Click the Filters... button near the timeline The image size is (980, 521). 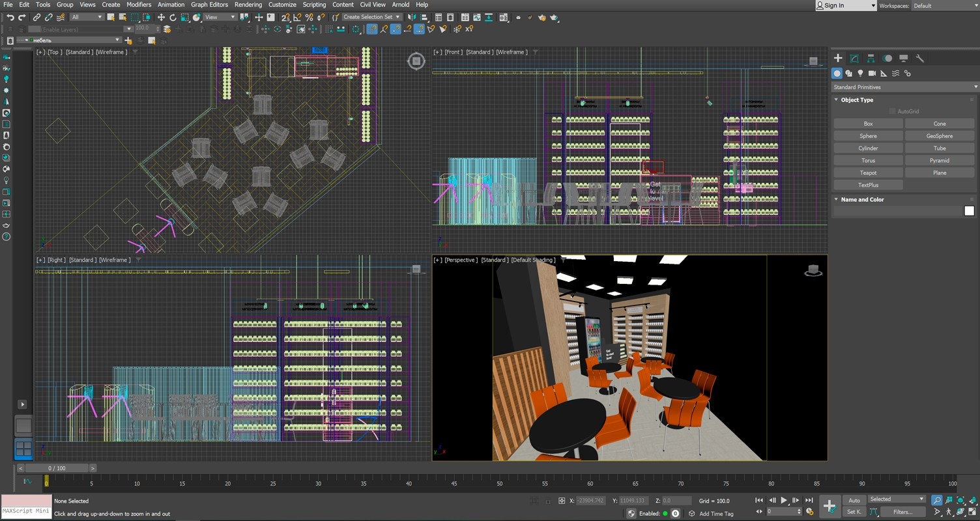pyautogui.click(x=902, y=512)
